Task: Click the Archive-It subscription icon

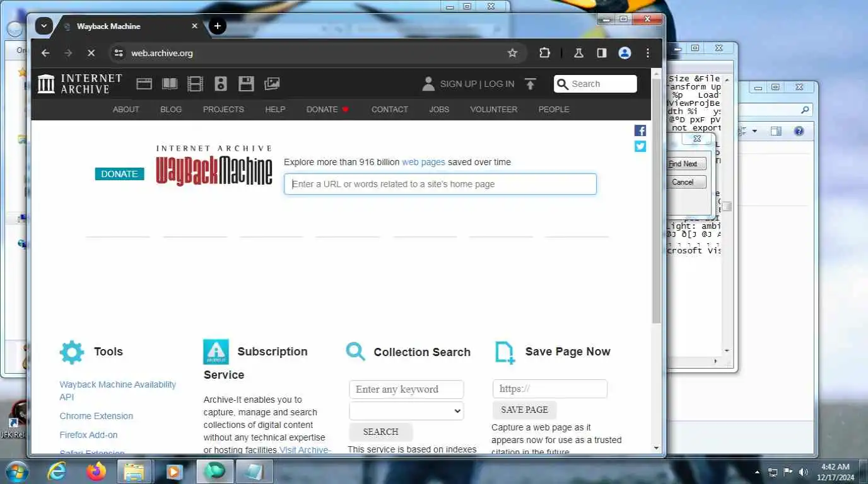Action: click(216, 352)
